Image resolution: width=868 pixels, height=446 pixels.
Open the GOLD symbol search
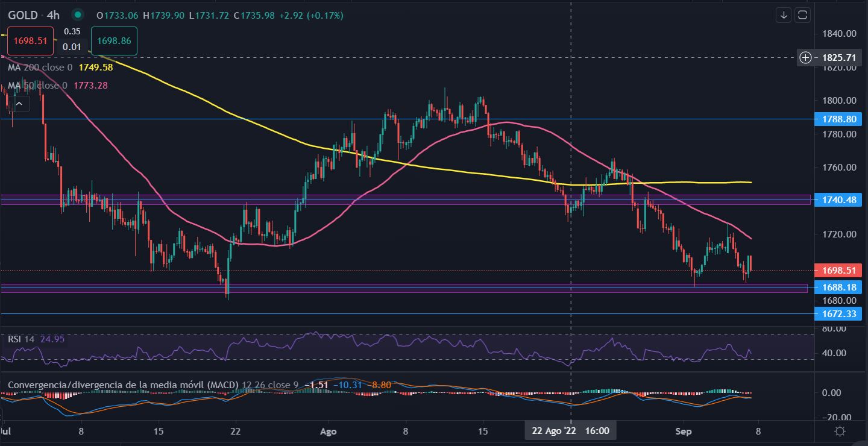[23, 15]
